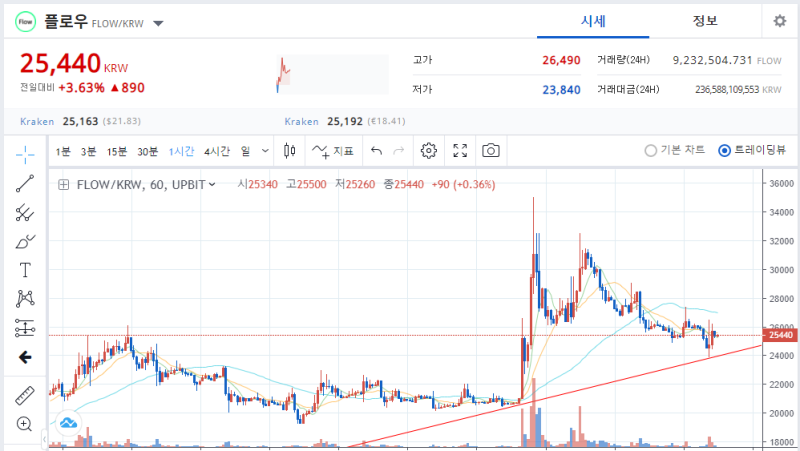Image resolution: width=800 pixels, height=451 pixels.
Task: Expand more time interval options chevron
Action: pyautogui.click(x=265, y=151)
